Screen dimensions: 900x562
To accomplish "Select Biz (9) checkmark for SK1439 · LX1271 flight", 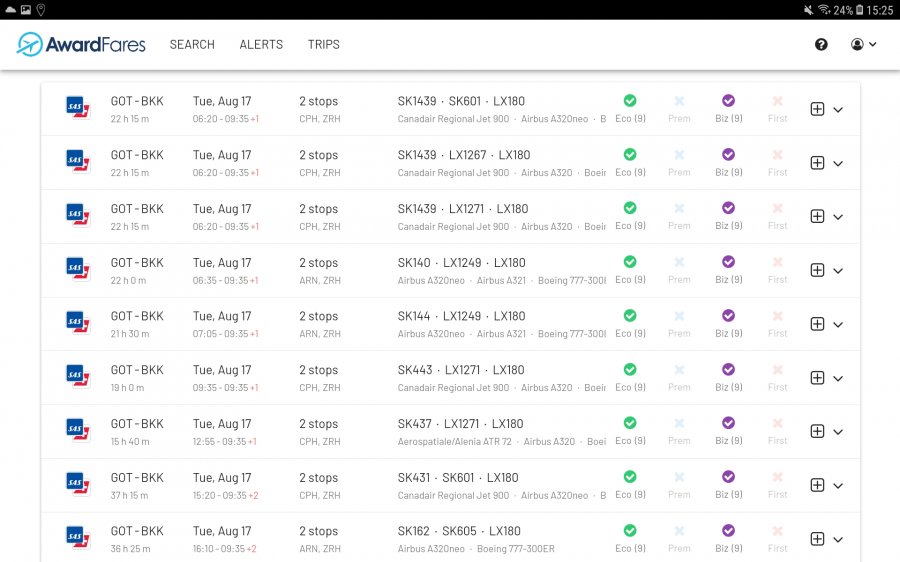I will pyautogui.click(x=728, y=208).
